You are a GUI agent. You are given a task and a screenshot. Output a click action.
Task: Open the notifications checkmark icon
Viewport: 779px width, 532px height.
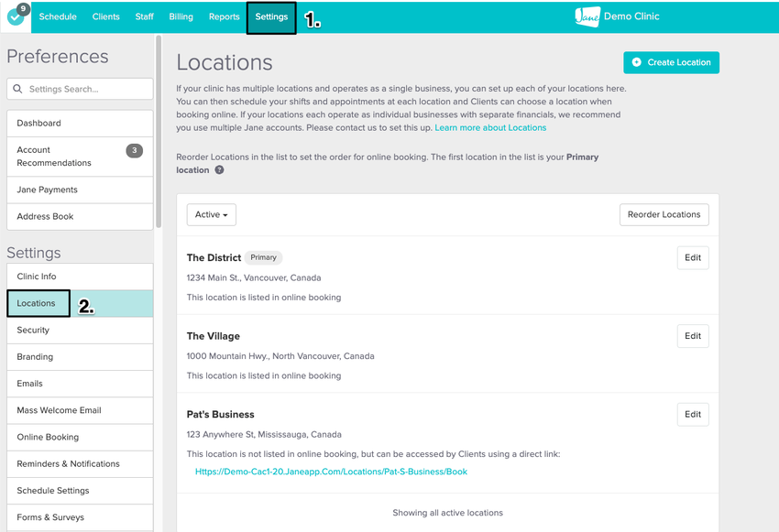click(x=15, y=16)
